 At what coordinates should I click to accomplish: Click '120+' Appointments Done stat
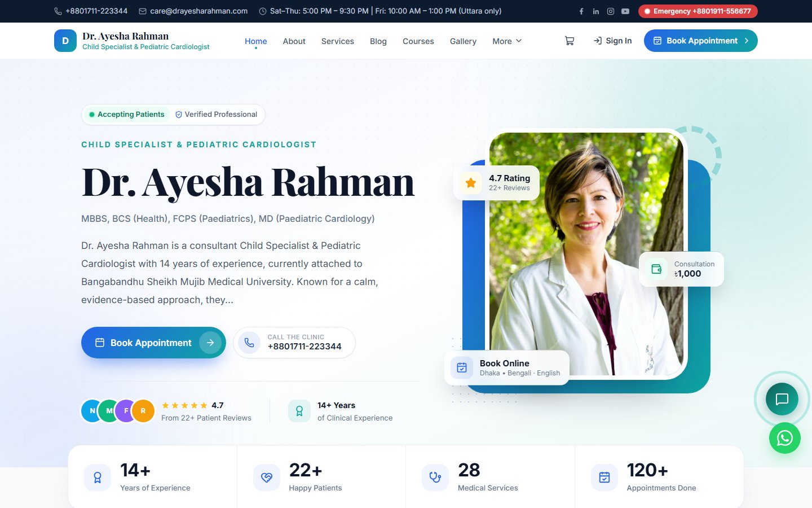(x=647, y=470)
